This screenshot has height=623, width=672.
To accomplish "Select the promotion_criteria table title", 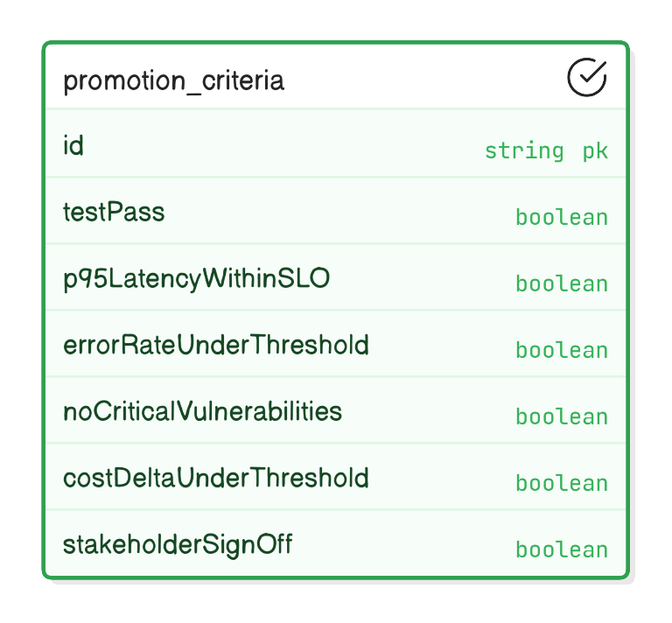I will 173,80.
